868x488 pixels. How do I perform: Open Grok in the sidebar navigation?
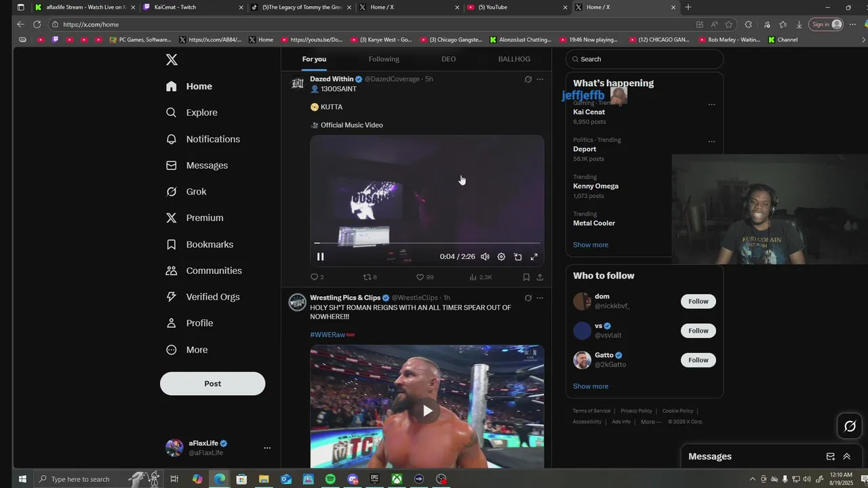tap(186, 192)
